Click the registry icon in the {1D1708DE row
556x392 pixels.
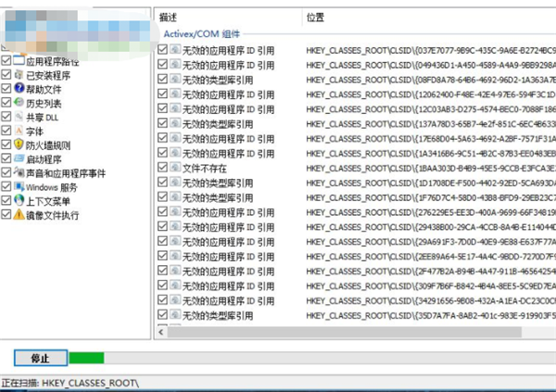175,183
